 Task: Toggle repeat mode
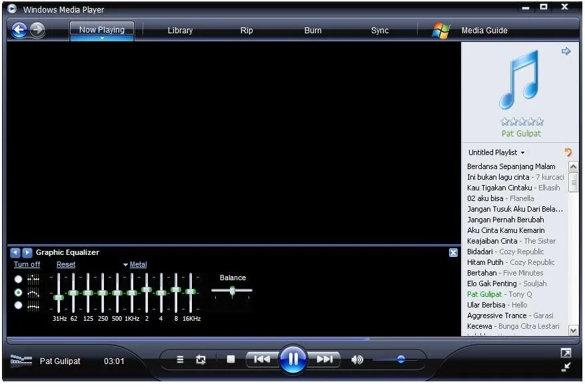click(x=201, y=359)
